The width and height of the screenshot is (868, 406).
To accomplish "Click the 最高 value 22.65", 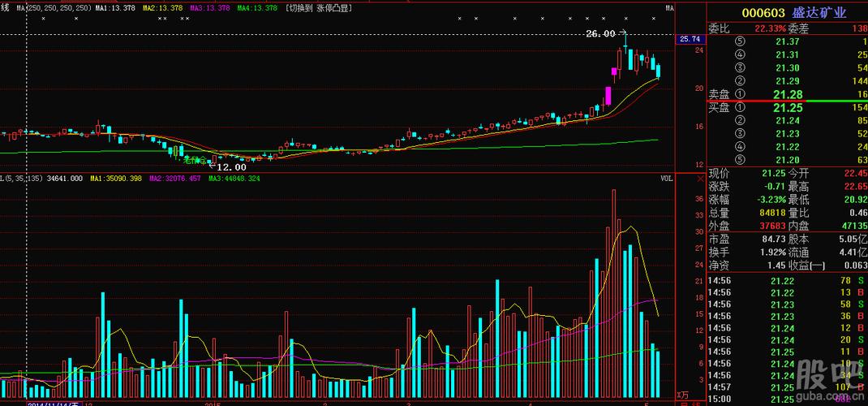I will (x=856, y=187).
